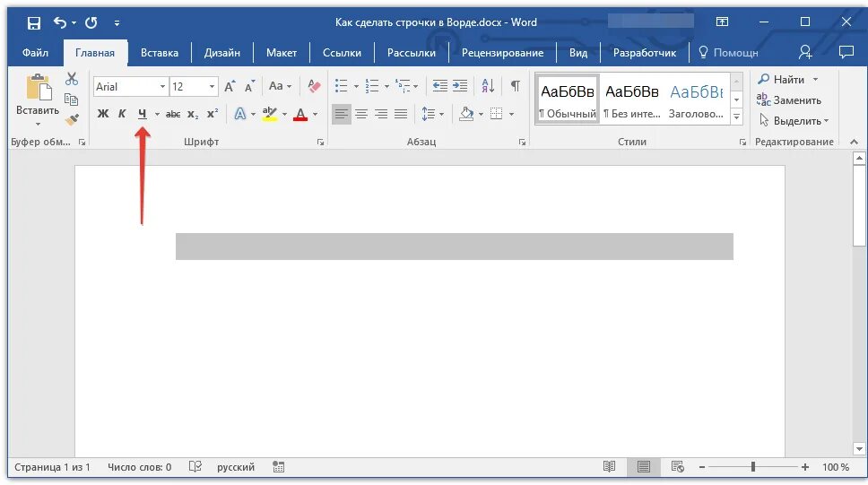Open the Файл tab
This screenshot has height=485, width=868.
(x=35, y=53)
